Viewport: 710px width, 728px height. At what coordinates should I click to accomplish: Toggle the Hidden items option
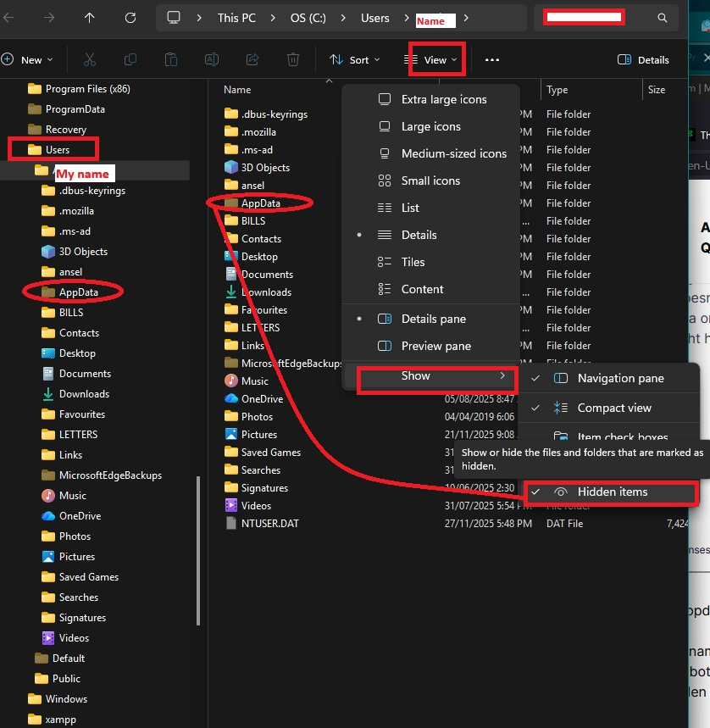[x=612, y=492]
